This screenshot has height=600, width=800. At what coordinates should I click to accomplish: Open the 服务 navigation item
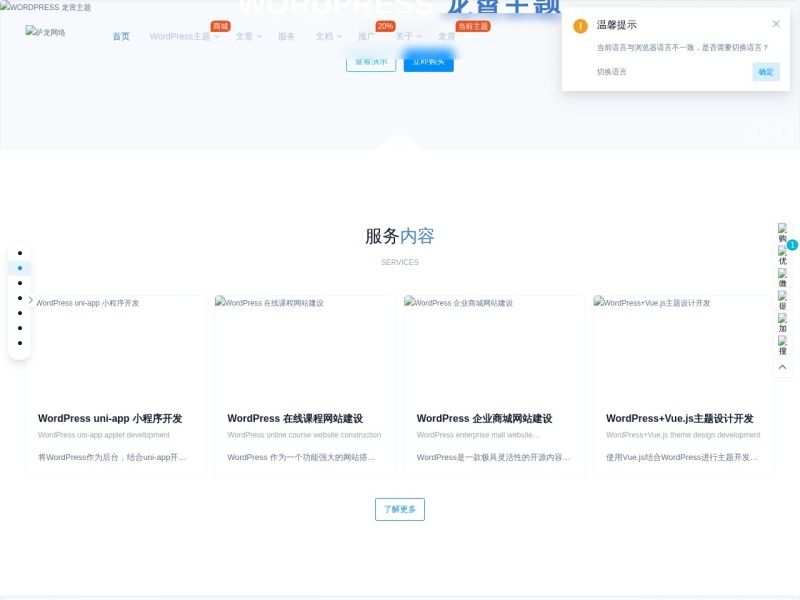(x=286, y=36)
